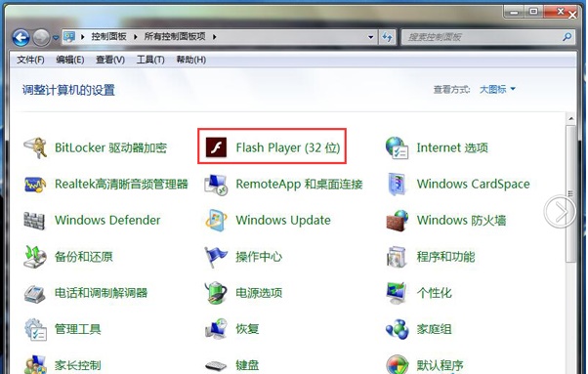Open the address bar history dropdown arrow
588x374 pixels.
pos(371,37)
